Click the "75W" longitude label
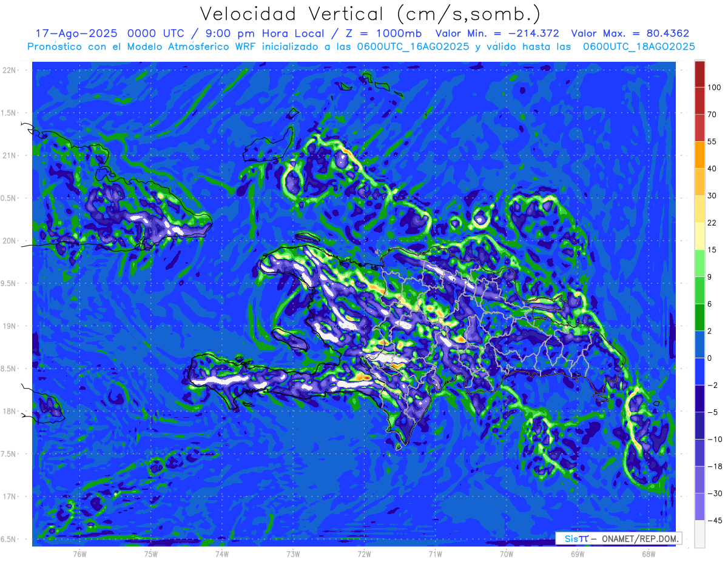 [150, 554]
